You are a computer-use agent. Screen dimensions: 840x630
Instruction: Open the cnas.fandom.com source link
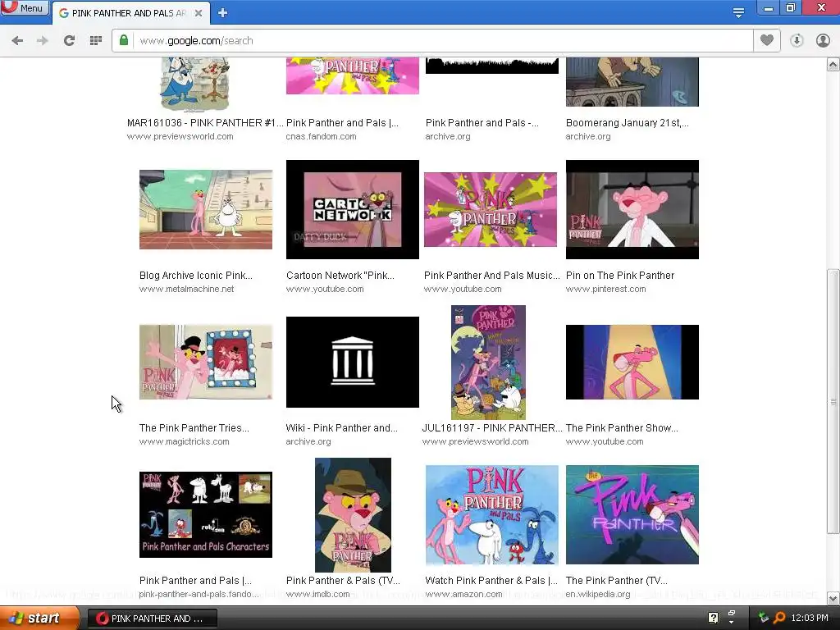coord(321,137)
